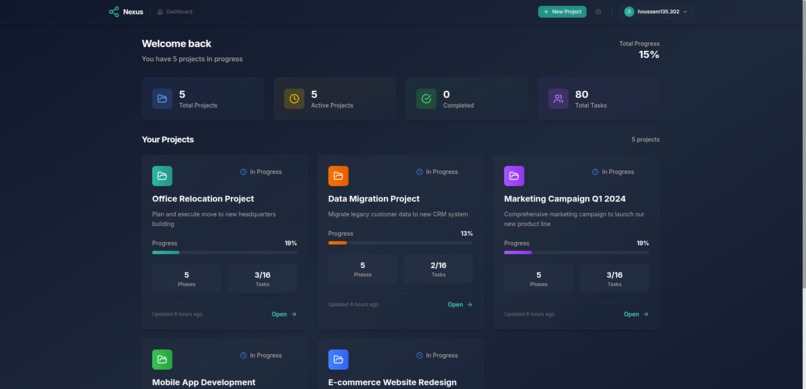Click the page vertical scrollbar

click(803, 144)
